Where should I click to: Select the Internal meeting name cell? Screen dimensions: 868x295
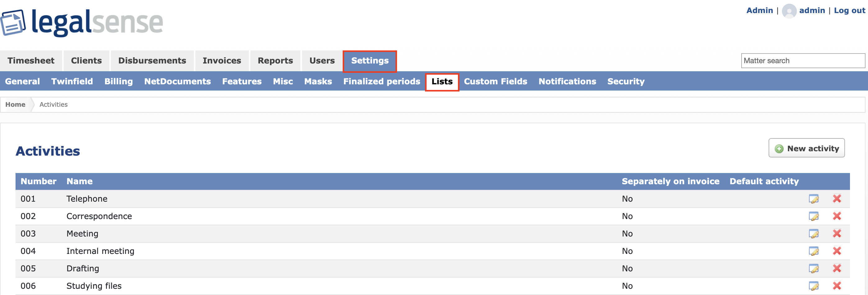pyautogui.click(x=100, y=251)
